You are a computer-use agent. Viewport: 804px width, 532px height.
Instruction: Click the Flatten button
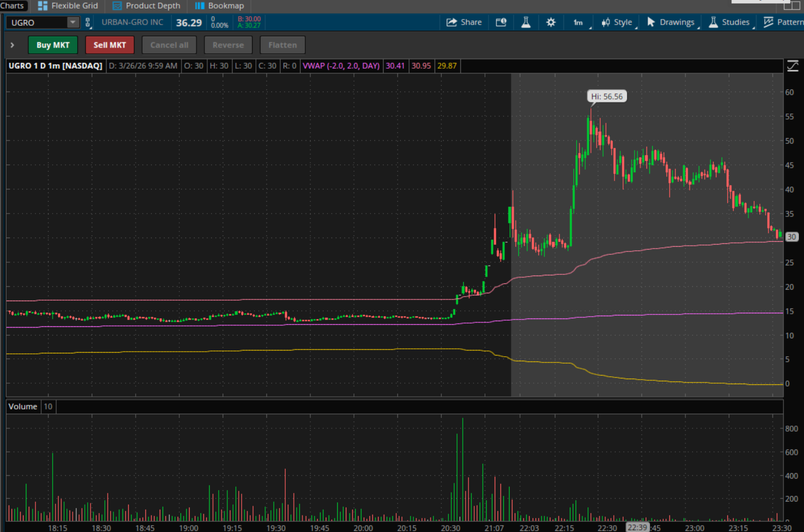pyautogui.click(x=283, y=45)
